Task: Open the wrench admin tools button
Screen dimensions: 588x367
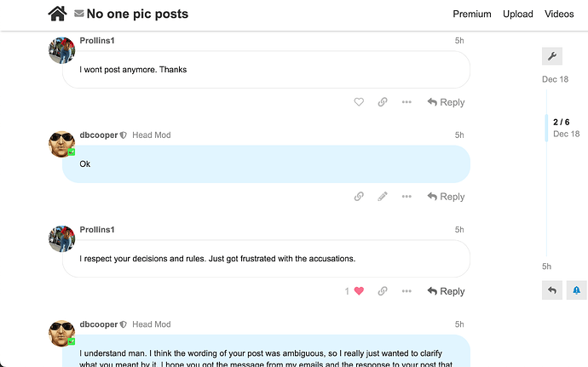Action: click(551, 56)
